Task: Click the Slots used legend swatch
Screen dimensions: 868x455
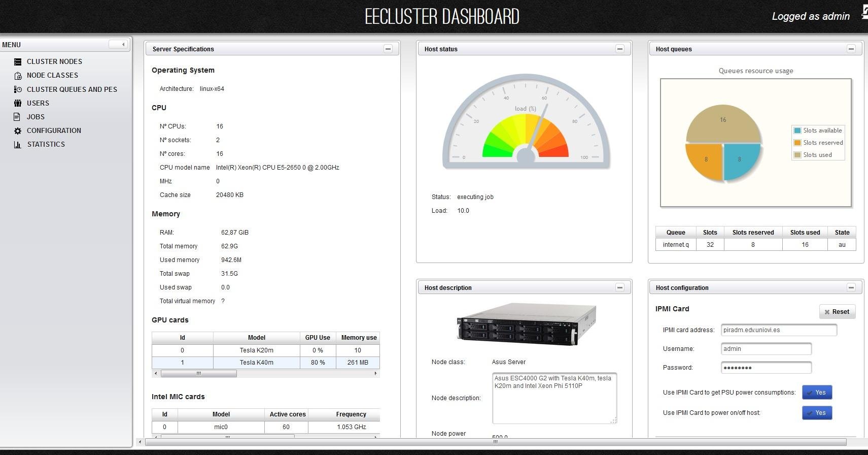Action: [x=797, y=155]
